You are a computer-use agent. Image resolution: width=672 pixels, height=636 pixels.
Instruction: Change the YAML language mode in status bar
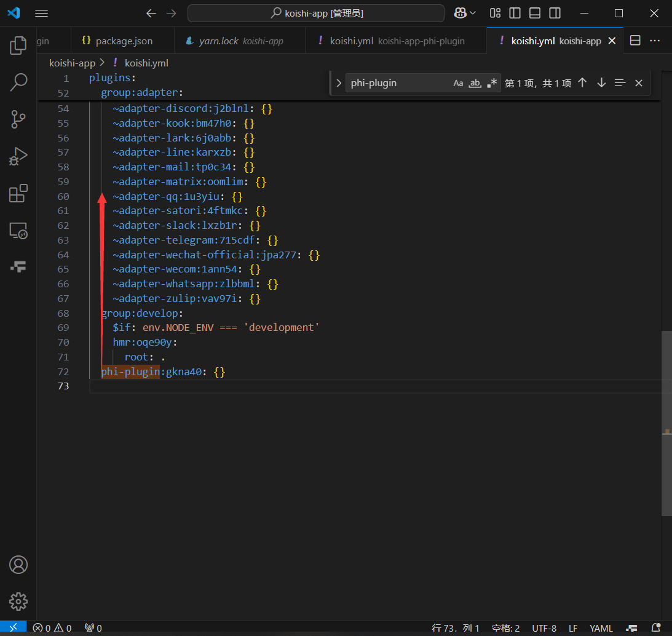click(601, 628)
